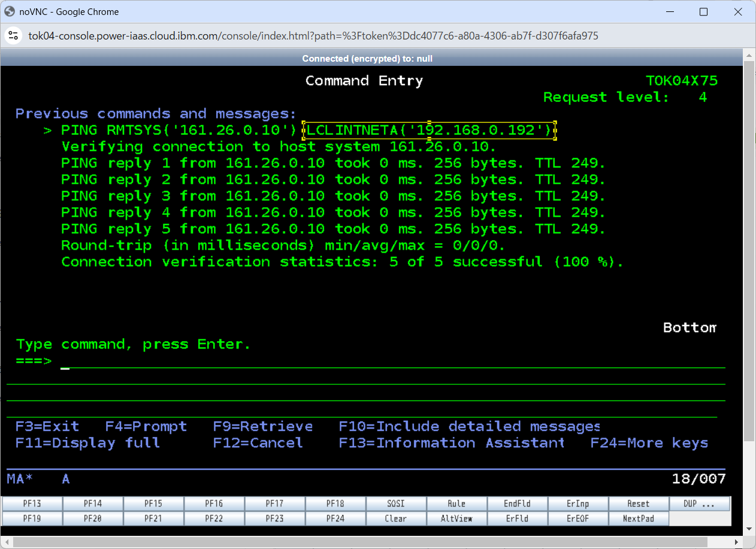The width and height of the screenshot is (756, 549).
Task: Click the Round-trip min/avg/max message line
Action: [283, 245]
